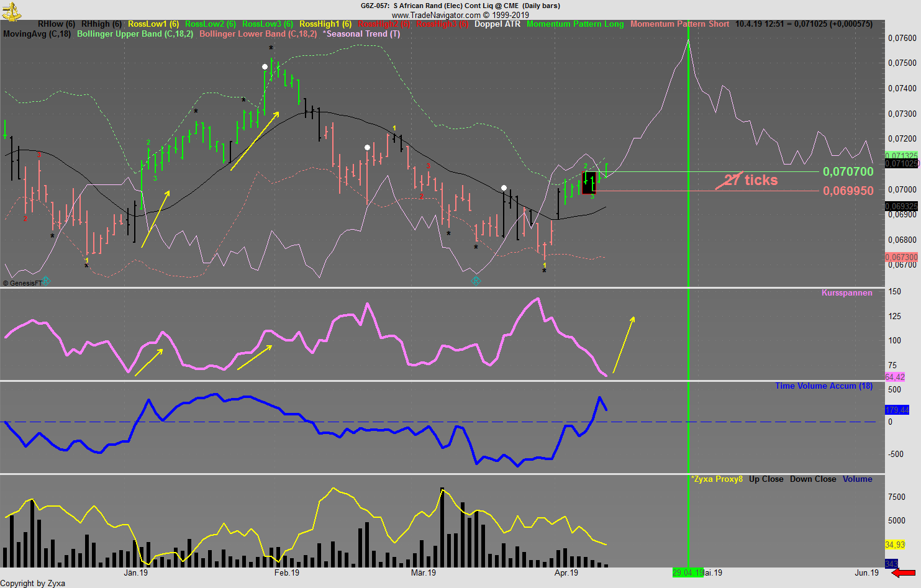Image resolution: width=921 pixels, height=588 pixels.
Task: Click the magenta 64,42 value tag
Action: (x=895, y=378)
